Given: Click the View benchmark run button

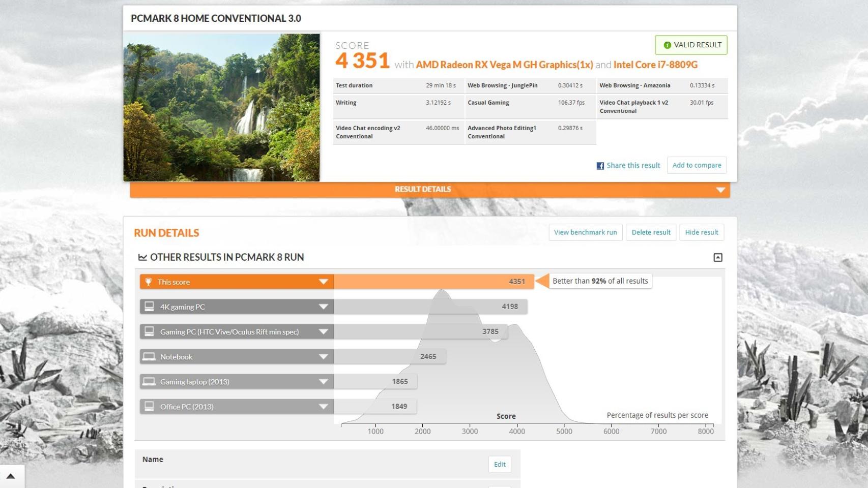Looking at the screenshot, I should point(585,232).
